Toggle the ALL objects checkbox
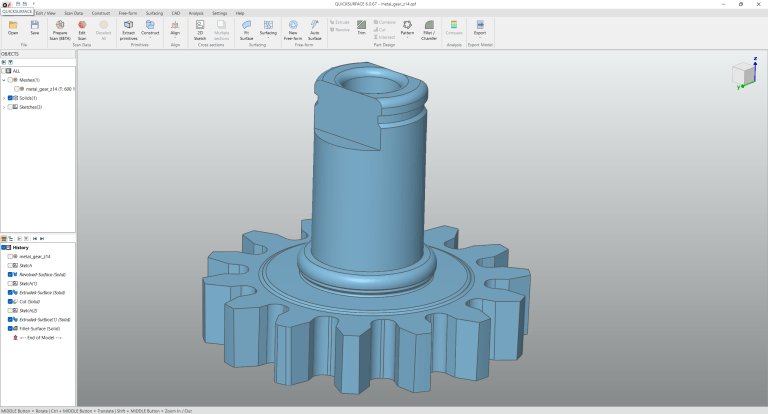The height and width of the screenshot is (414, 768). (4, 71)
